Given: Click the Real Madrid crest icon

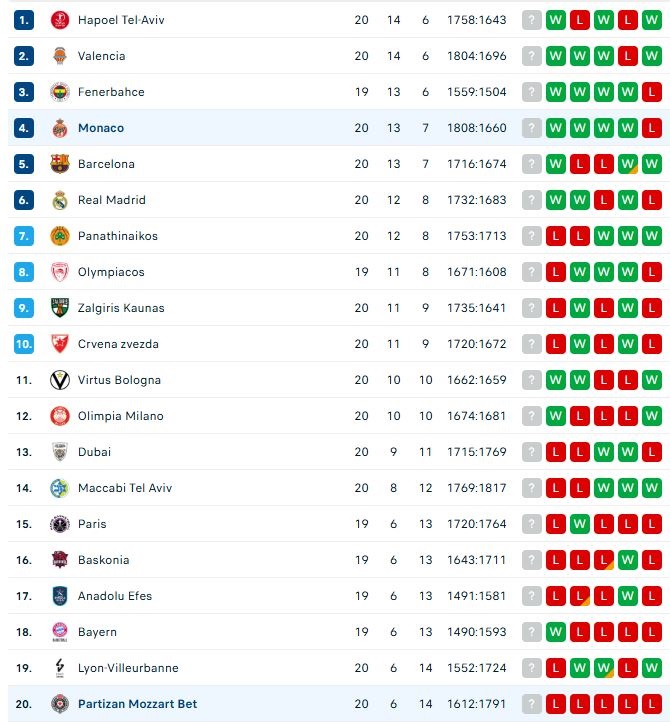Looking at the screenshot, I should [60, 200].
